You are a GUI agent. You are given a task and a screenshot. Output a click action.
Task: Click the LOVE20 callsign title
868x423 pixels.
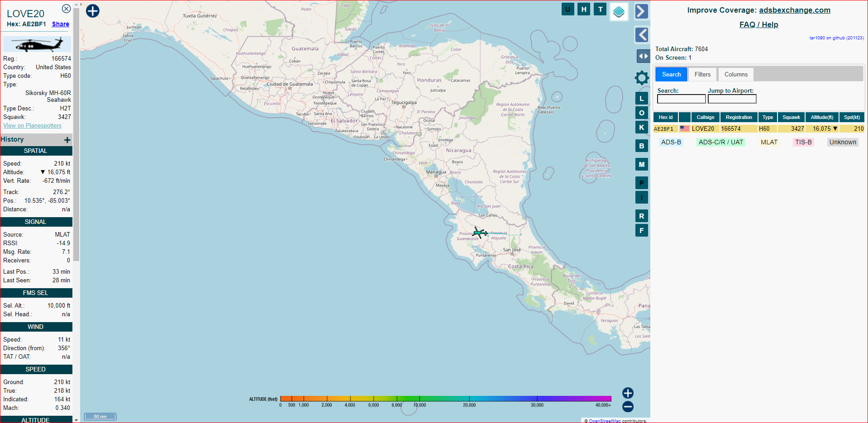tap(25, 14)
